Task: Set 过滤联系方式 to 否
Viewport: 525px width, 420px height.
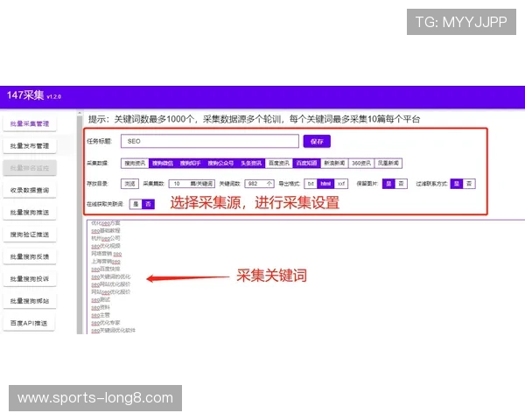Action: (469, 184)
